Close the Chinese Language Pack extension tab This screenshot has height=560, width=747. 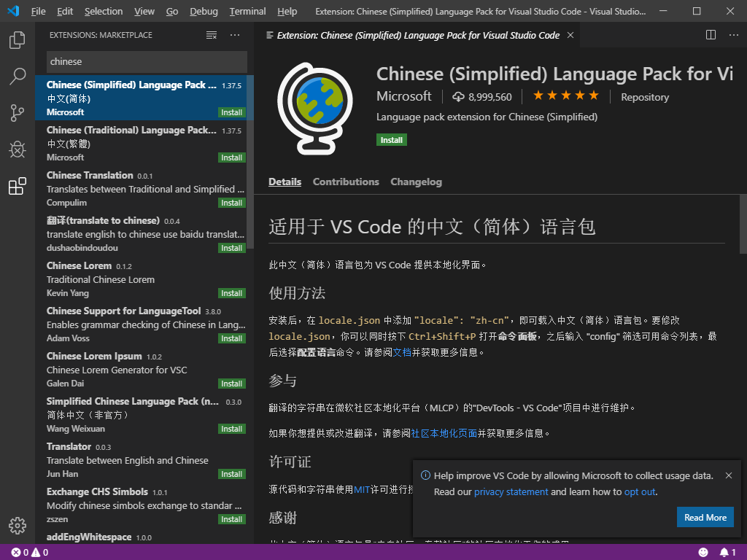coord(570,35)
